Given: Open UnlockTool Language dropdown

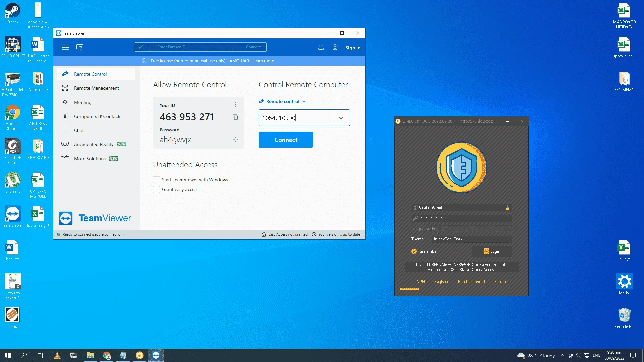Looking at the screenshot, I should tap(471, 229).
